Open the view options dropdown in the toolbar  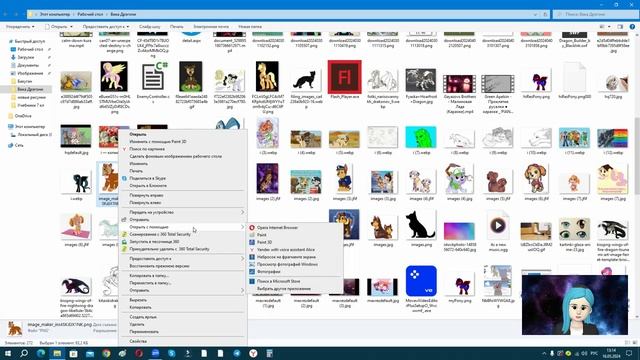pos(609,27)
